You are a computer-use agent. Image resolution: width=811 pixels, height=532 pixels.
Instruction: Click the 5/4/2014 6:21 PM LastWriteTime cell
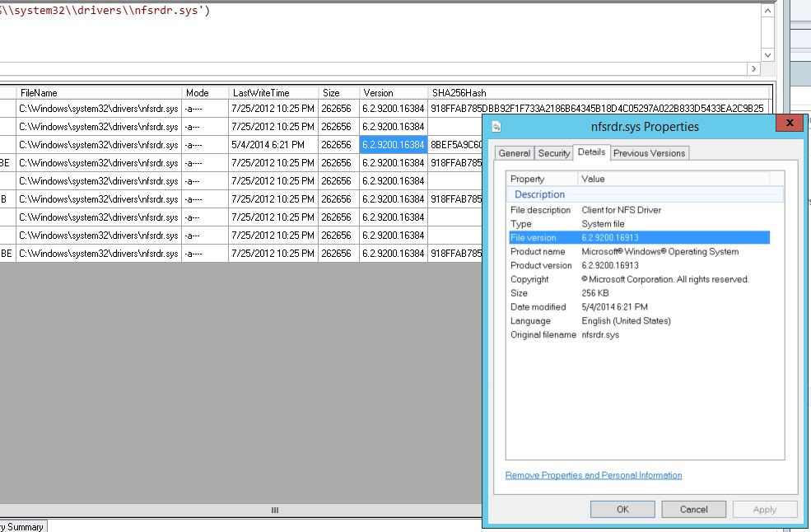point(273,145)
